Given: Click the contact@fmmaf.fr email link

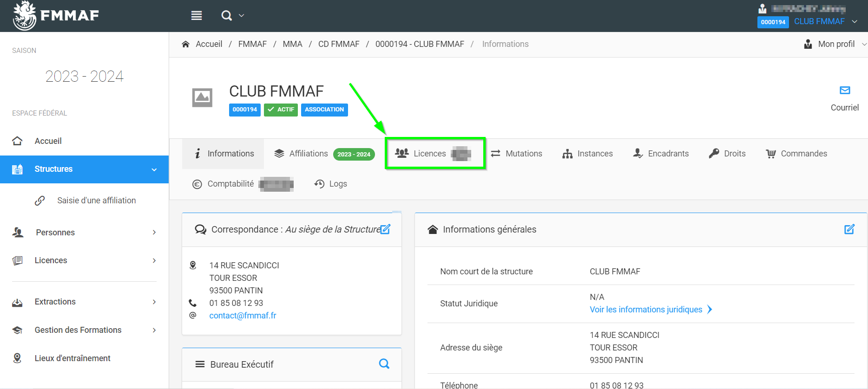Looking at the screenshot, I should click(x=243, y=316).
